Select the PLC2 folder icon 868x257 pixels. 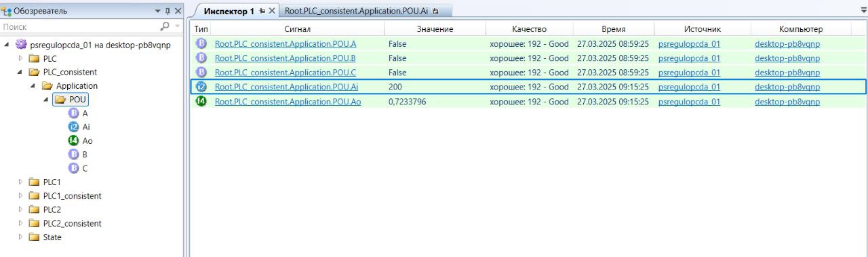pyautogui.click(x=34, y=210)
